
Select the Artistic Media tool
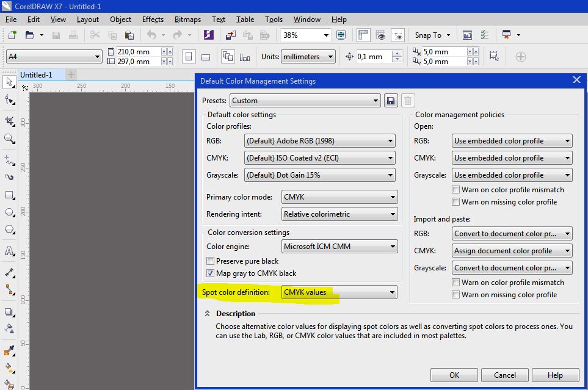coord(9,177)
